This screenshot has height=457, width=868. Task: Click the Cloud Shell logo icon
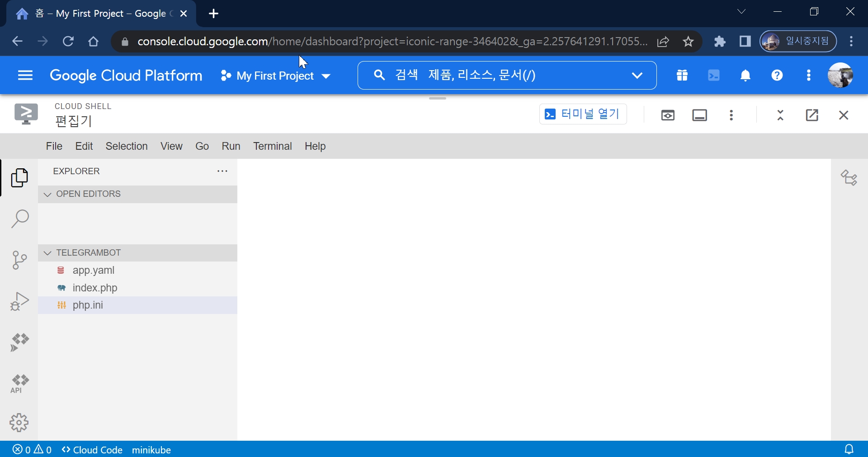[x=26, y=114]
